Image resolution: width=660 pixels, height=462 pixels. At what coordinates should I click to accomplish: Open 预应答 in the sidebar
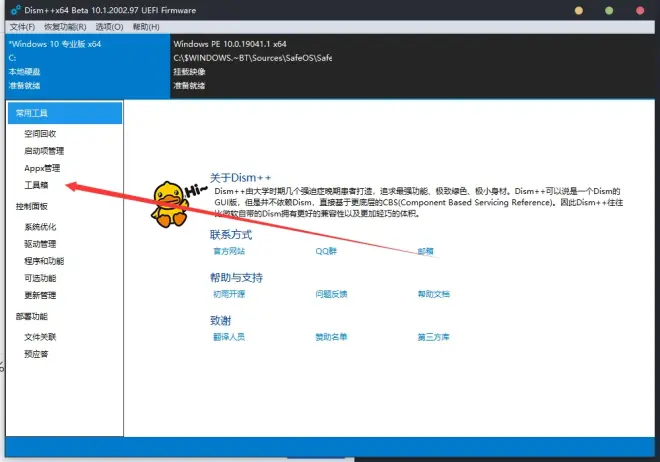(x=36, y=354)
